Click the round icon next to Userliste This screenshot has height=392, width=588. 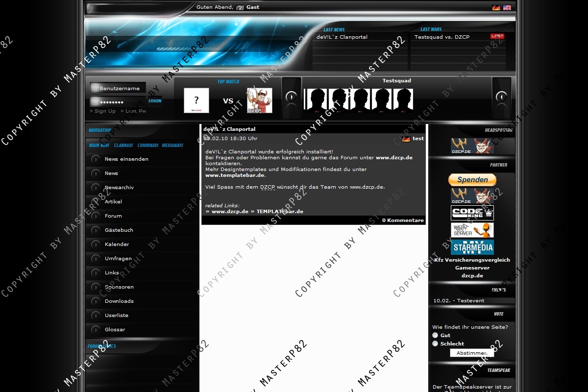[x=96, y=316]
